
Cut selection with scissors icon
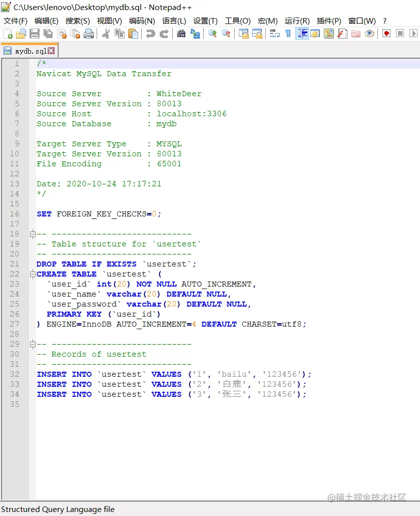click(106, 34)
